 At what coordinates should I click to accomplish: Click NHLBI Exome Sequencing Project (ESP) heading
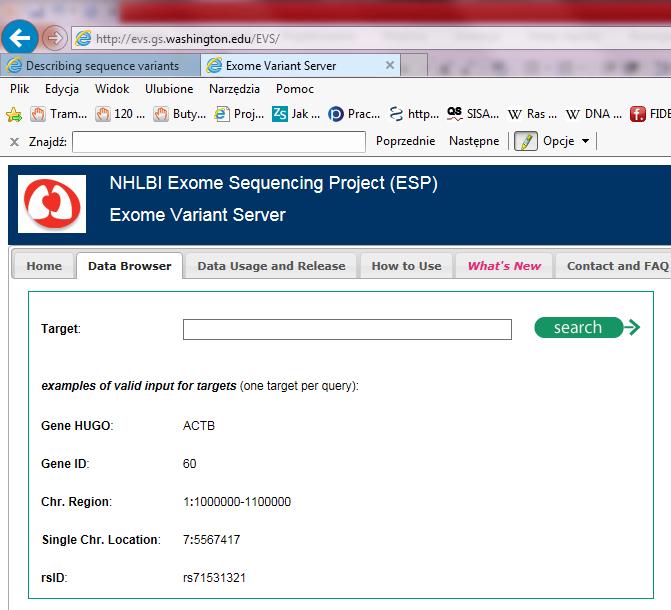coord(273,183)
